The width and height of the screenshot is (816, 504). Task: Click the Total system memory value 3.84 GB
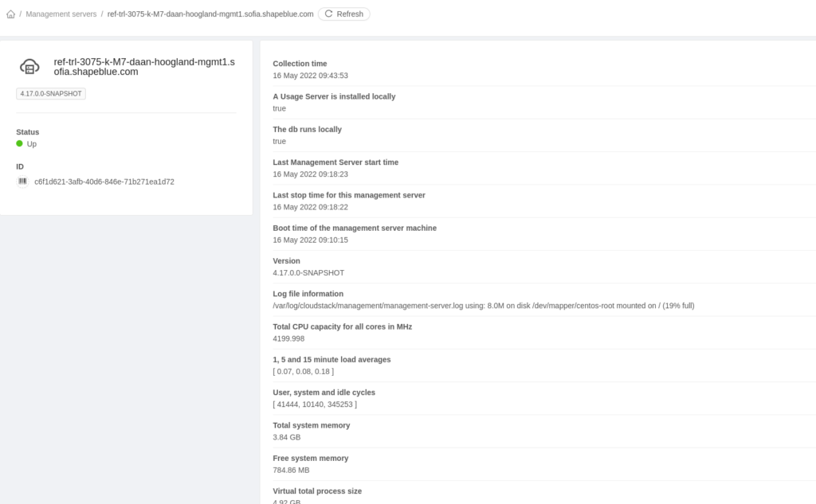[286, 436]
